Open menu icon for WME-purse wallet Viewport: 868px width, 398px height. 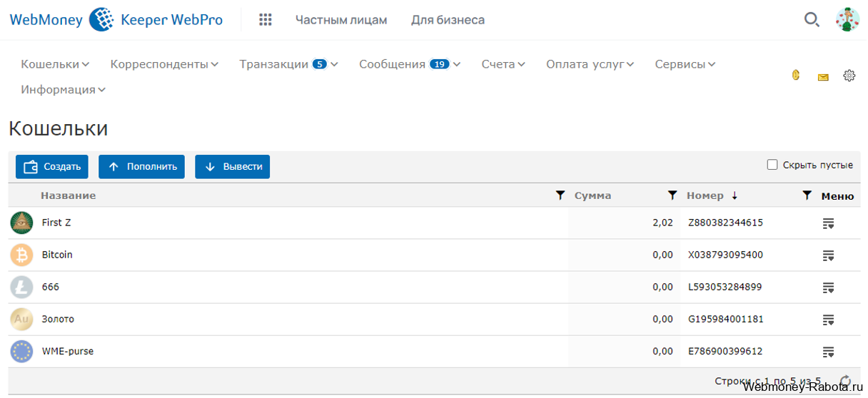[828, 352]
